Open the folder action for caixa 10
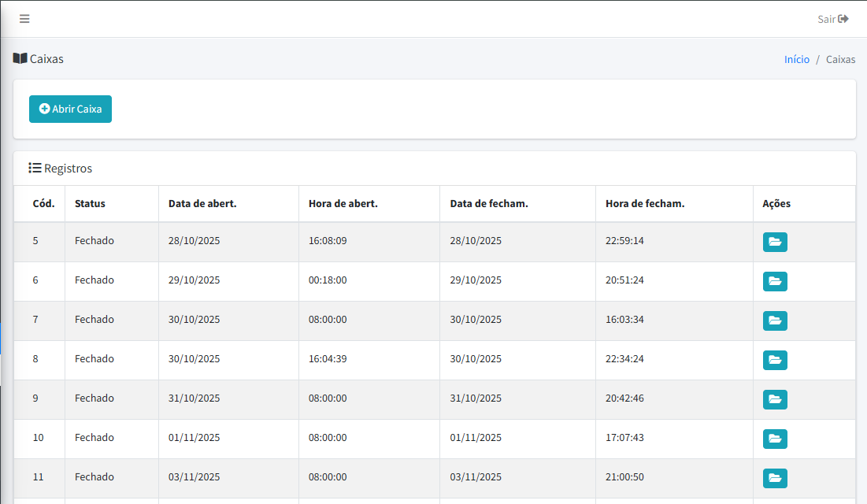The image size is (867, 504). point(775,438)
